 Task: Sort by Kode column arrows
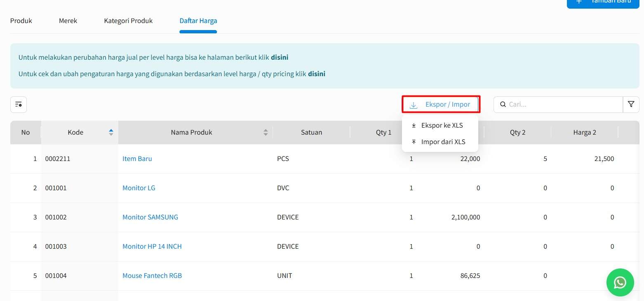click(x=110, y=132)
